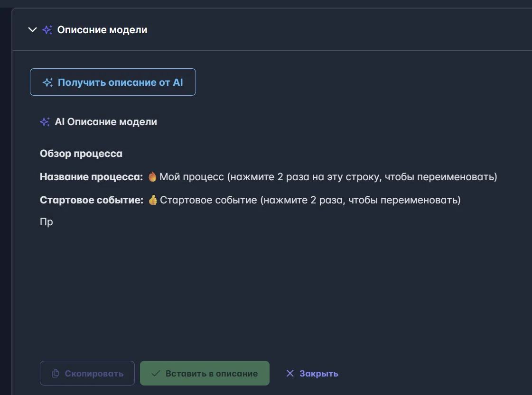The width and height of the screenshot is (532, 395).
Task: Collapse the Описание модели section chevron
Action: pos(33,30)
